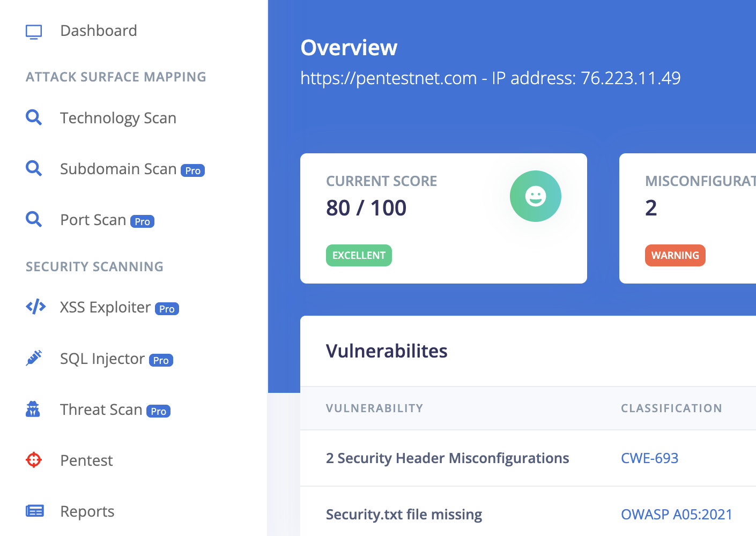Screen dimensions: 756x536
Task: Click the XSS Exploiter code icon
Action: coord(35,307)
